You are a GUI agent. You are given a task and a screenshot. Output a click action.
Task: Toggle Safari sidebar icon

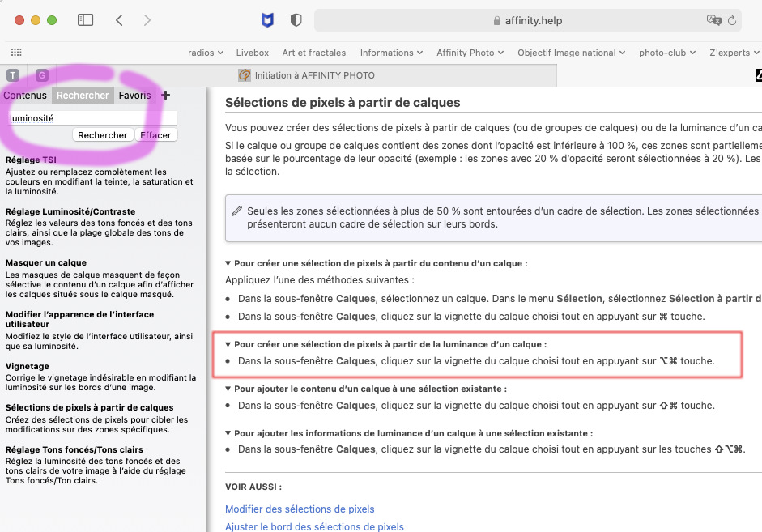[85, 20]
